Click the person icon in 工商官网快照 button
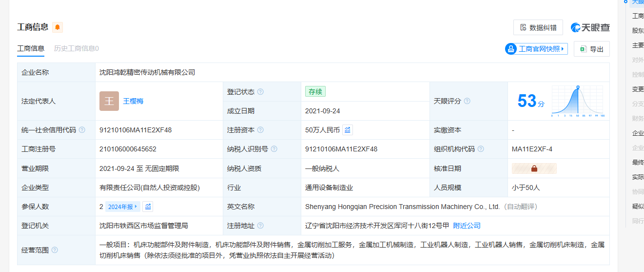This screenshot has height=272, width=644. [511, 49]
